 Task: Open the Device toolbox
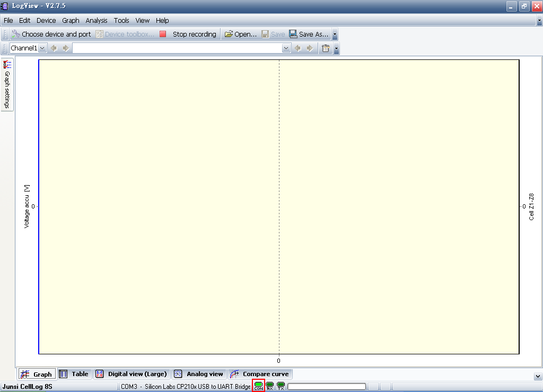(x=125, y=34)
